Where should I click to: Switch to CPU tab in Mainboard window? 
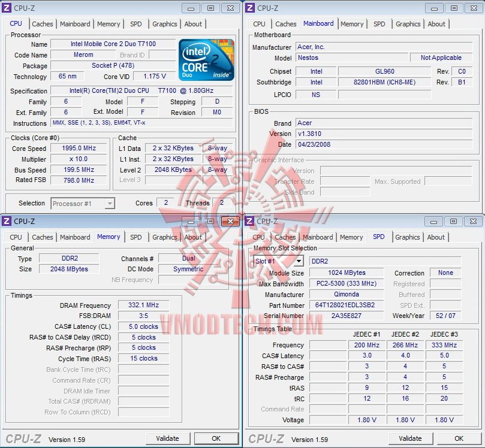coord(259,24)
